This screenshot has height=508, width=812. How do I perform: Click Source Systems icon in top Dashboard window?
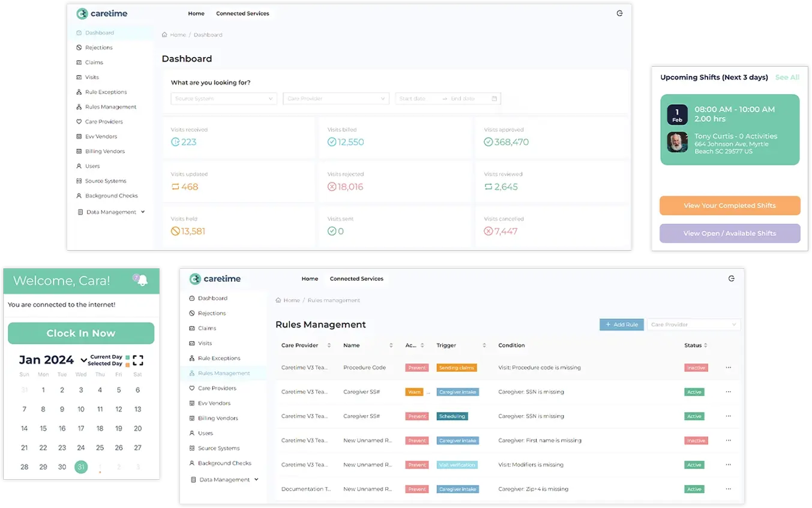tap(79, 181)
